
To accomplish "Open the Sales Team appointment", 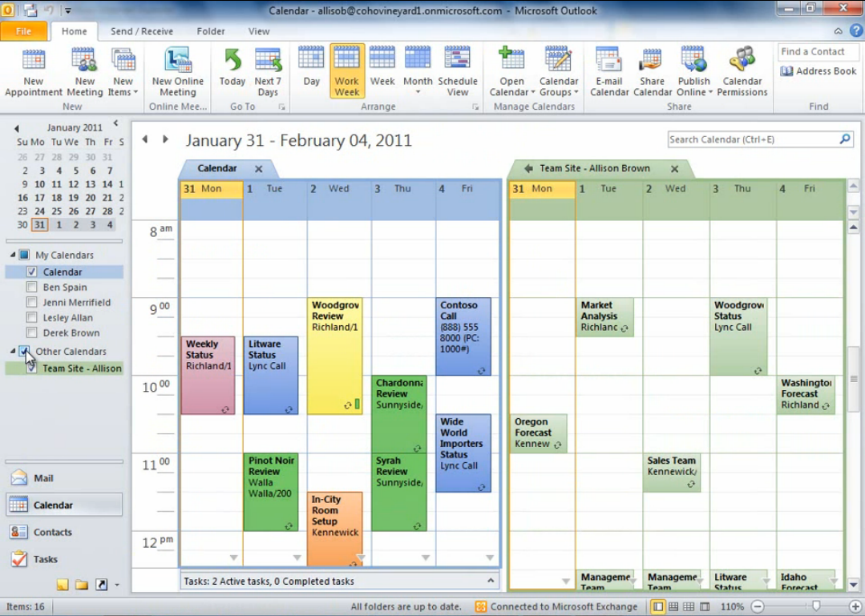I will 671,473.
